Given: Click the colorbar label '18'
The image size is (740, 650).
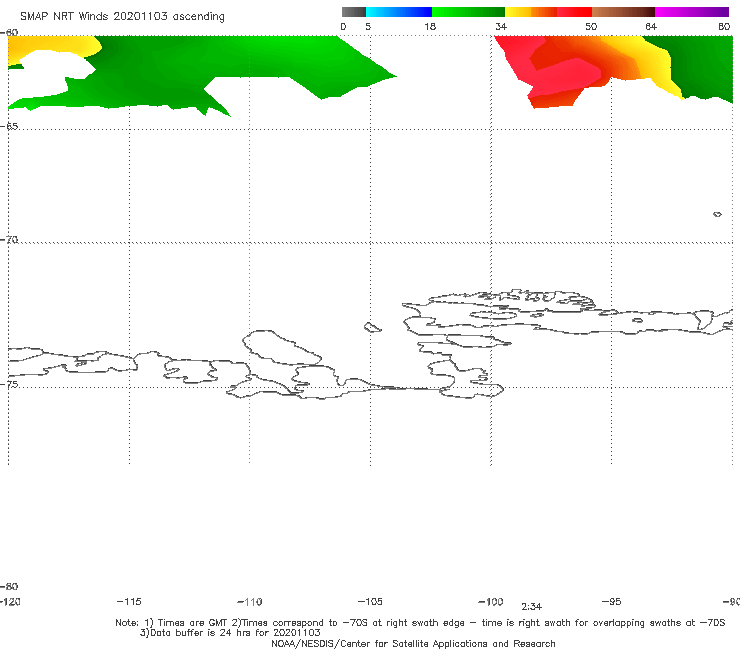Looking at the screenshot, I should tap(430, 26).
